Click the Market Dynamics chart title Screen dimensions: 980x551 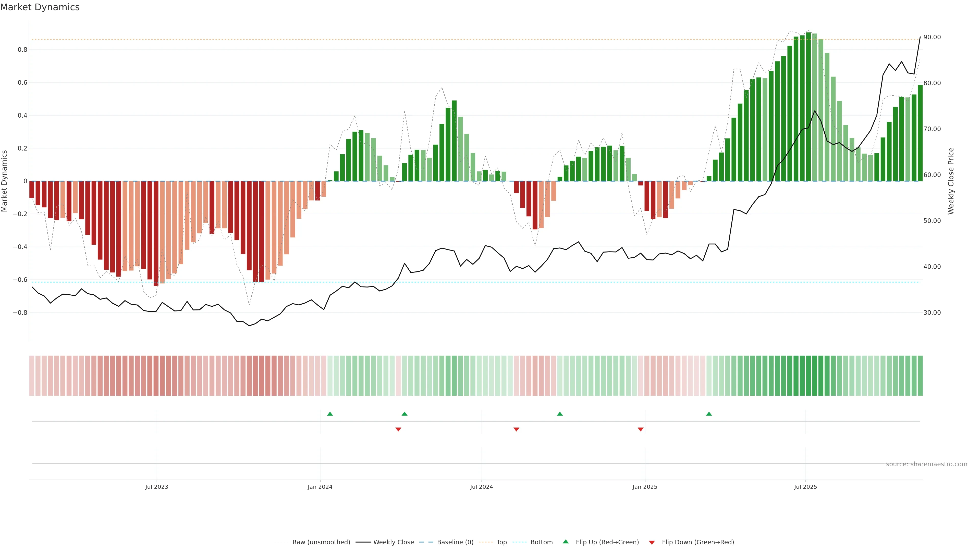tap(40, 7)
